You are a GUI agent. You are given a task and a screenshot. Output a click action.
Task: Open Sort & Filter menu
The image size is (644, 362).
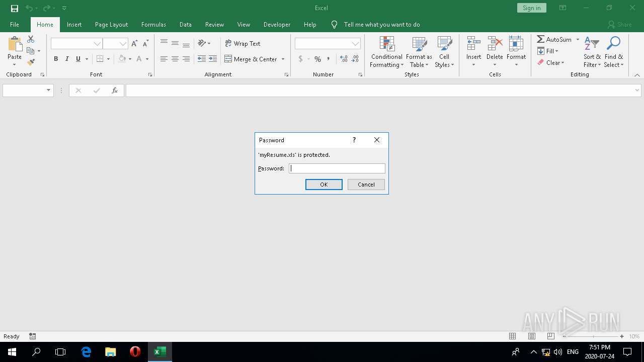592,52
